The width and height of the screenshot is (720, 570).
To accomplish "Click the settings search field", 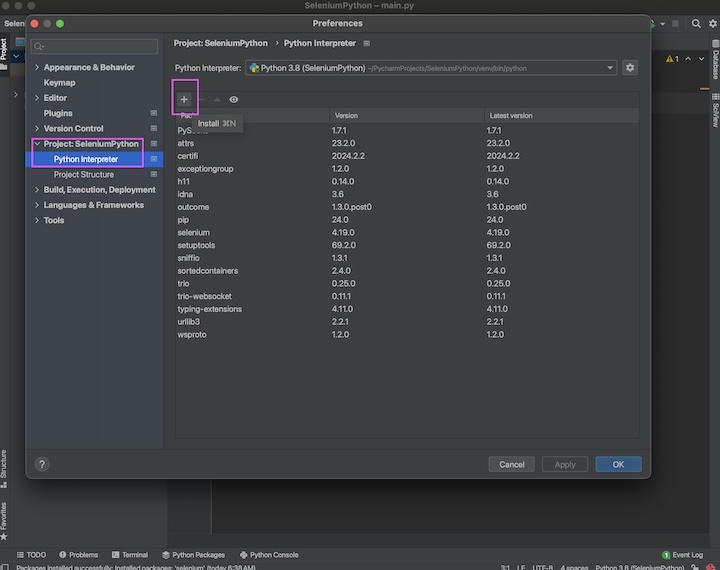I will coord(95,46).
